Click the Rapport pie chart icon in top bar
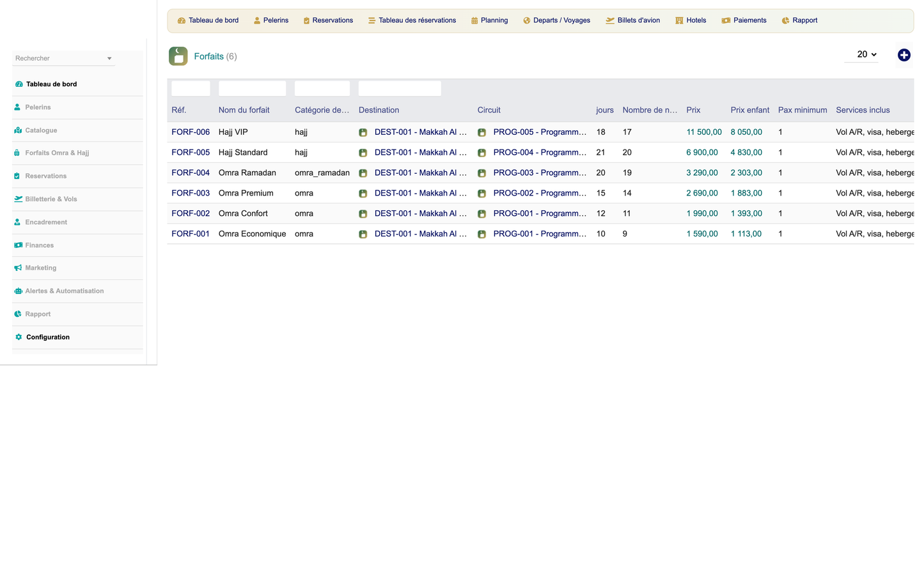924x572 pixels. pyautogui.click(x=785, y=20)
